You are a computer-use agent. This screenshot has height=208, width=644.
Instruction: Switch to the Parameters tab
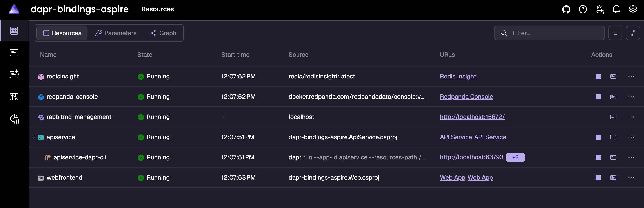tap(116, 33)
